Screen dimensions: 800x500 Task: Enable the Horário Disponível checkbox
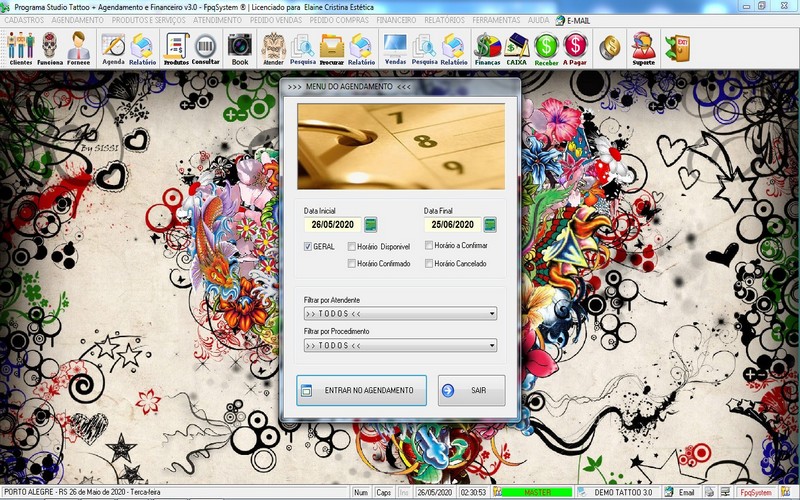pyautogui.click(x=352, y=246)
